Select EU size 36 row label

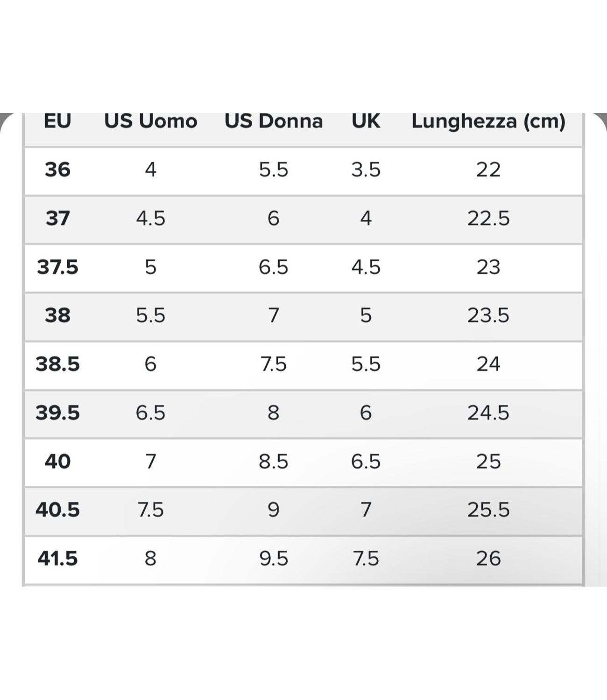57,170
